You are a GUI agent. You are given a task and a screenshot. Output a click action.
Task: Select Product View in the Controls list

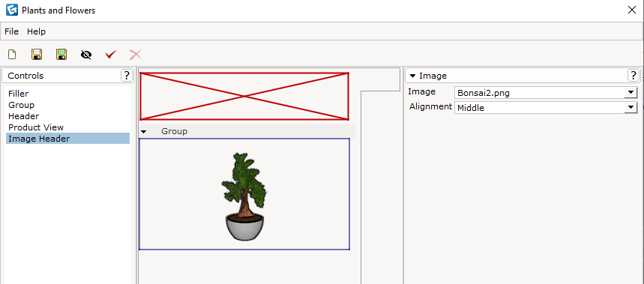tap(68, 127)
